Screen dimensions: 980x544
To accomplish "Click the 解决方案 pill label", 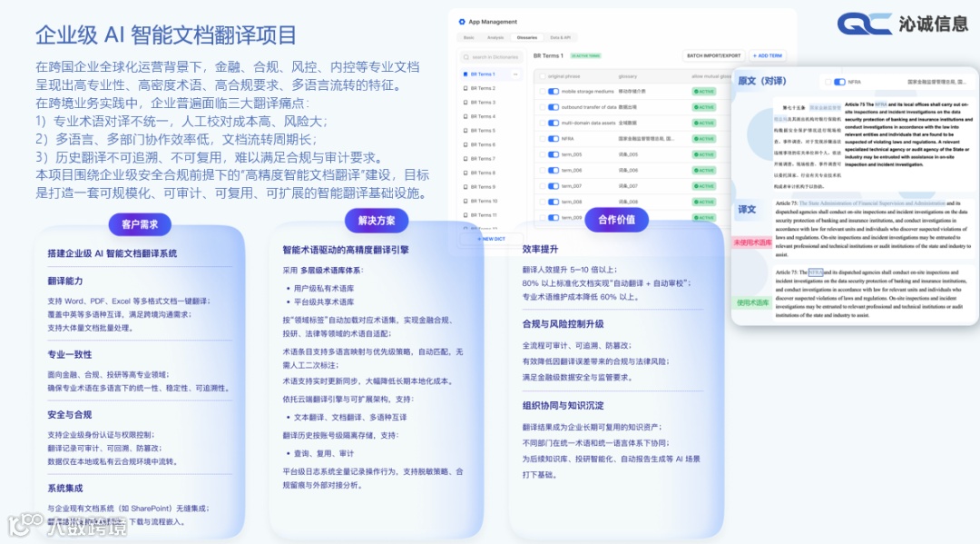I will [377, 220].
